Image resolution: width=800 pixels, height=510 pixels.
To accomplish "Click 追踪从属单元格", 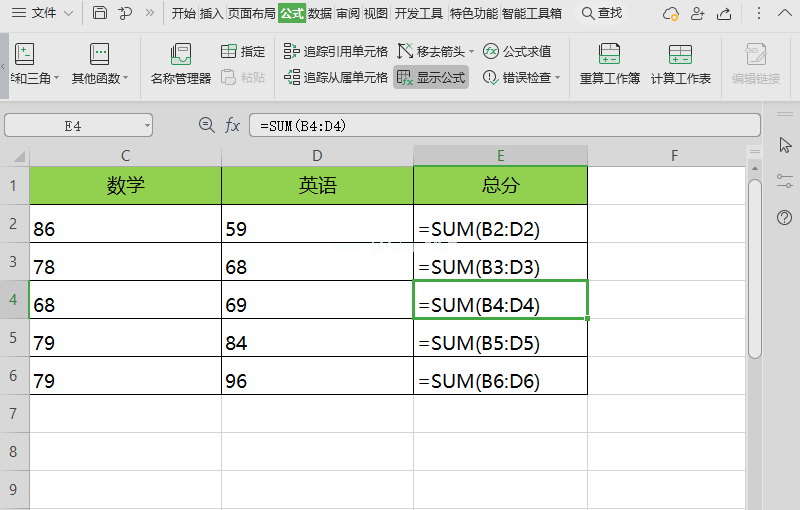I will pyautogui.click(x=336, y=78).
